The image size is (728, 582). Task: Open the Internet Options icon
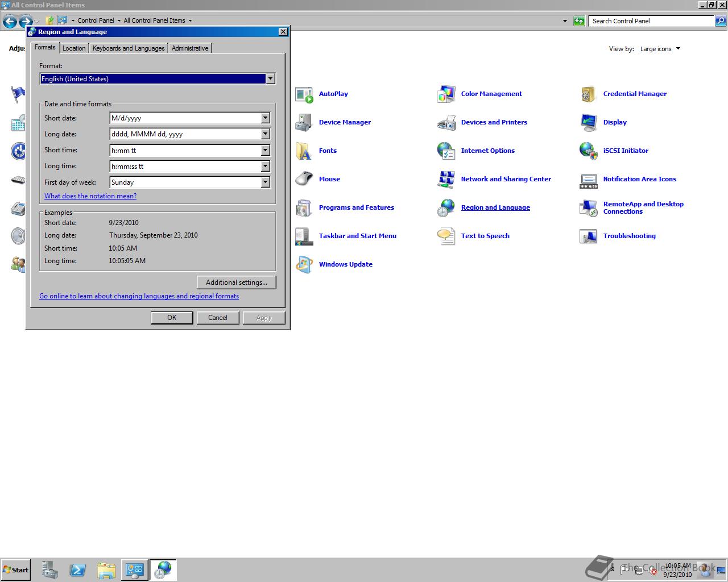446,151
